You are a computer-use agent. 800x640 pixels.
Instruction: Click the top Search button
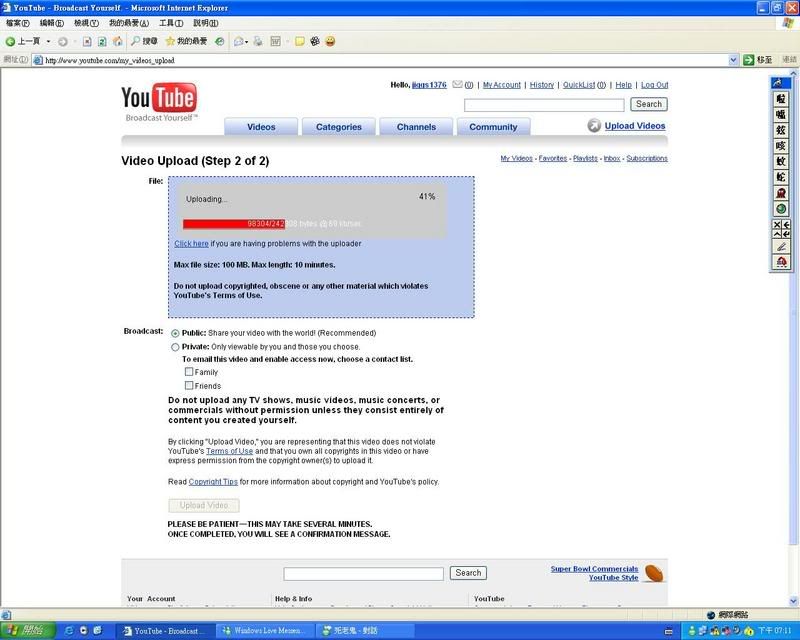648,104
